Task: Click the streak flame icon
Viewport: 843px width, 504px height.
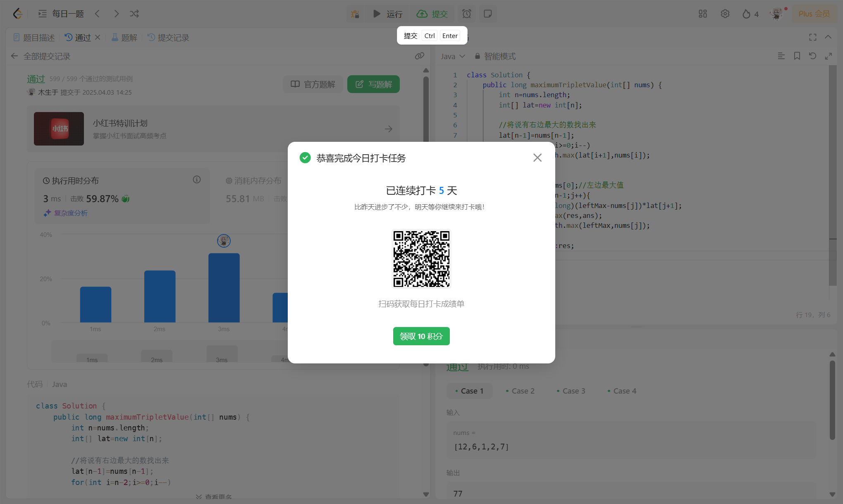Action: (x=746, y=14)
